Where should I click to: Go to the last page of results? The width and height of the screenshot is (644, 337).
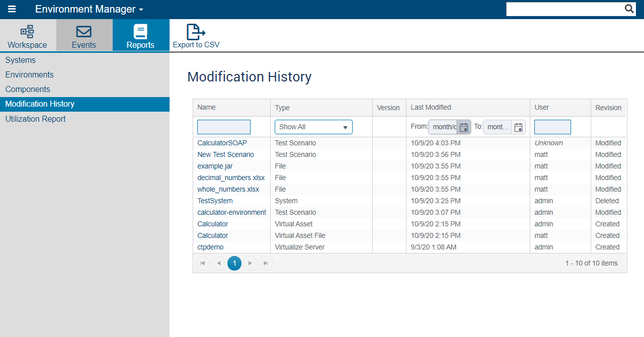tap(266, 263)
